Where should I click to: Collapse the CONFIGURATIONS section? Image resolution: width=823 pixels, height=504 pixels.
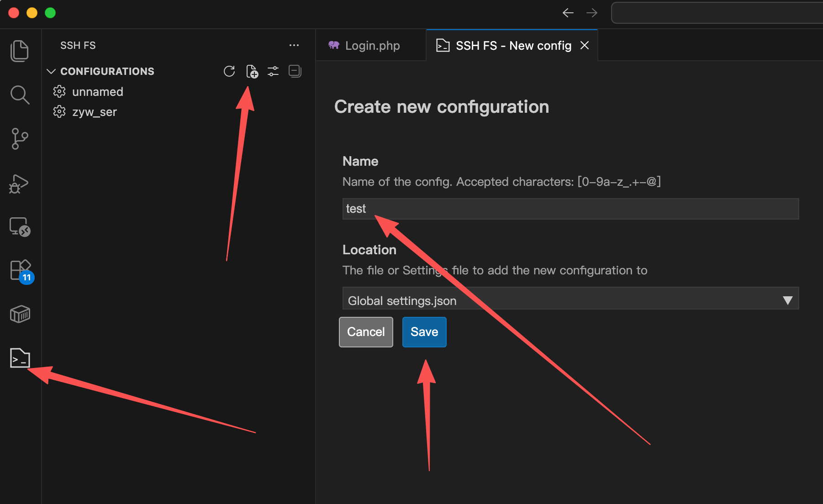click(x=51, y=71)
